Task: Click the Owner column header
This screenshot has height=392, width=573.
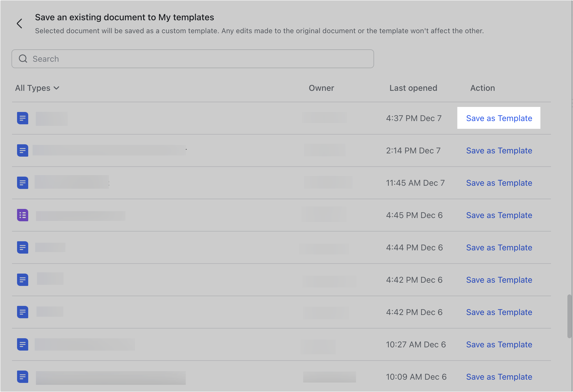Action: (321, 88)
